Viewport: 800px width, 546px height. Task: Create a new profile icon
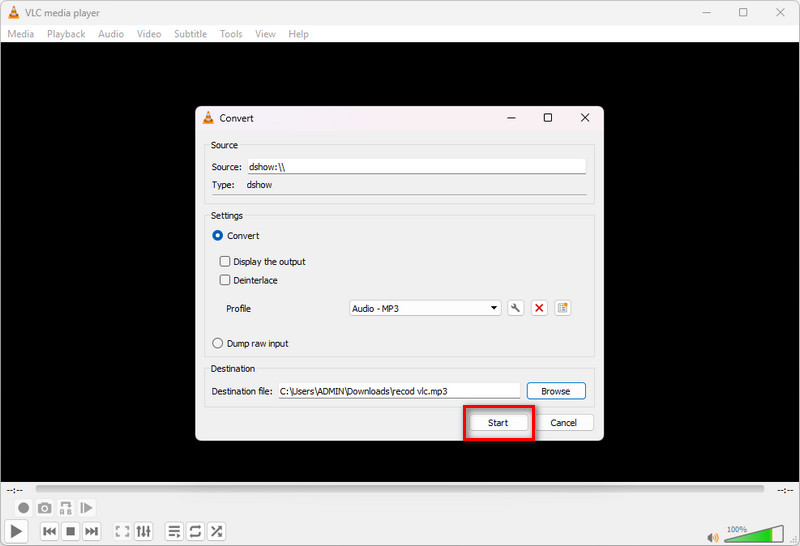pos(562,308)
